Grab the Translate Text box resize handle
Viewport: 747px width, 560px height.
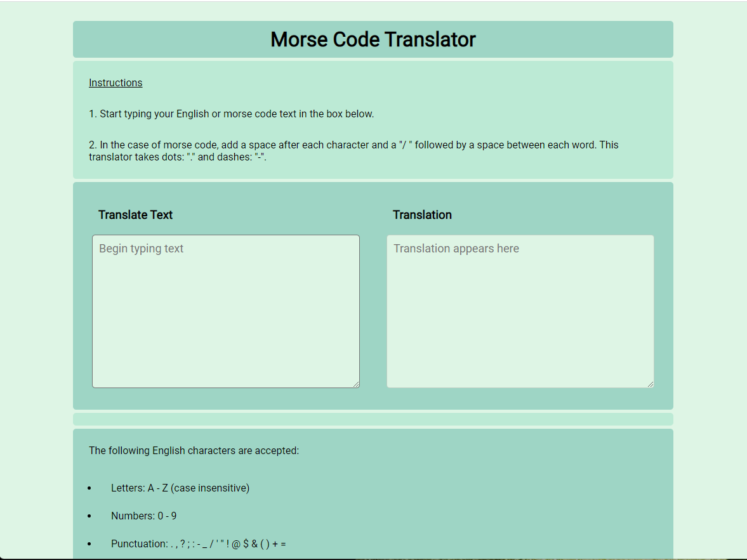(x=356, y=384)
